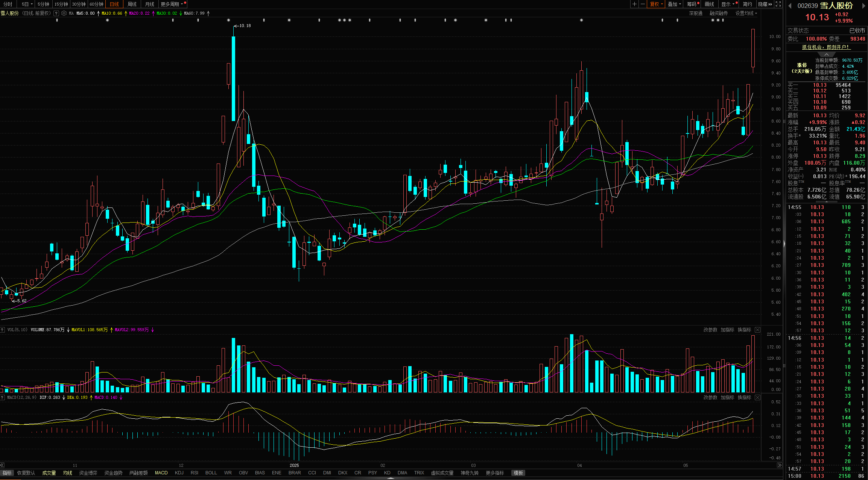Hide side panel via 隐藏 button

[x=765, y=4]
